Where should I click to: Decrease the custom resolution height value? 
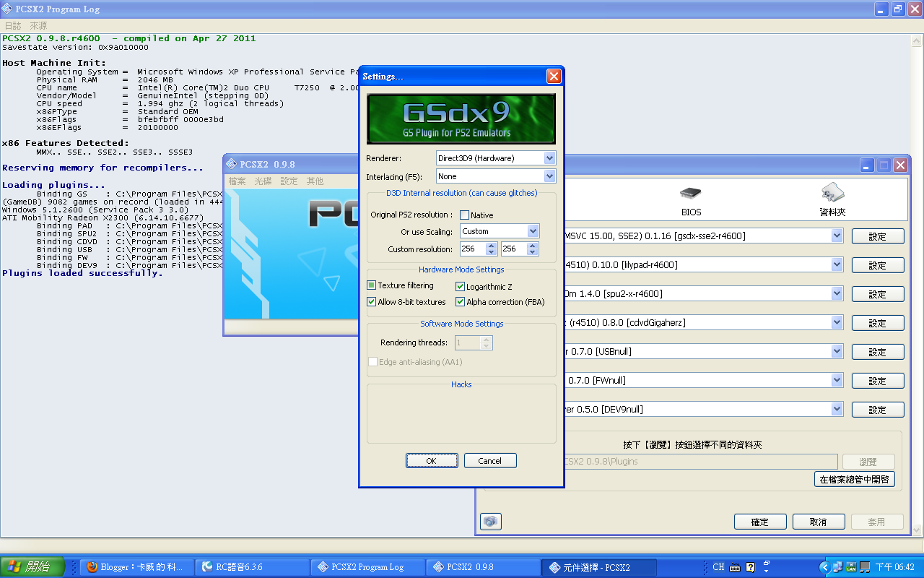click(533, 252)
